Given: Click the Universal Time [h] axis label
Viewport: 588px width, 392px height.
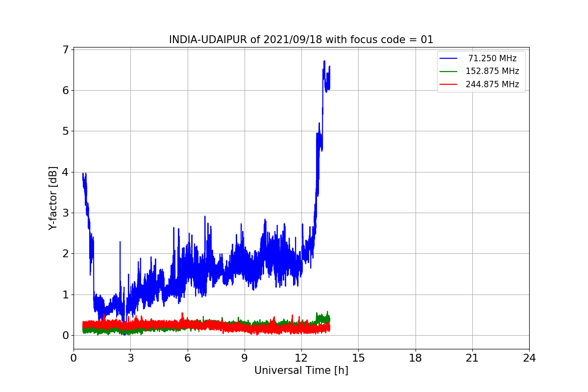Looking at the screenshot, I should point(301,371).
